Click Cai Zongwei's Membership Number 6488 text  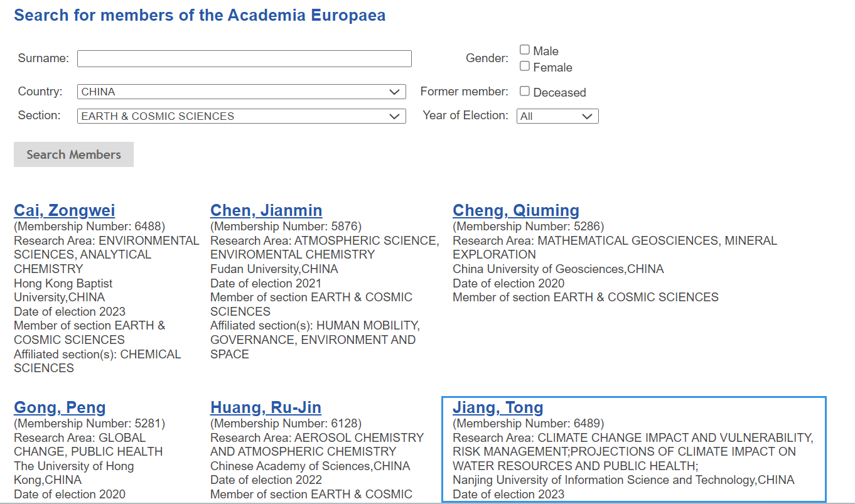[x=90, y=227]
